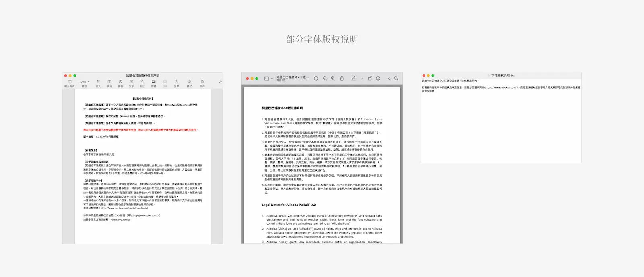Screen dimensions: 644x277
Task: Click the 【站酷仓耳渔阳体】 centered heading in Pages
Action: (x=143, y=99)
